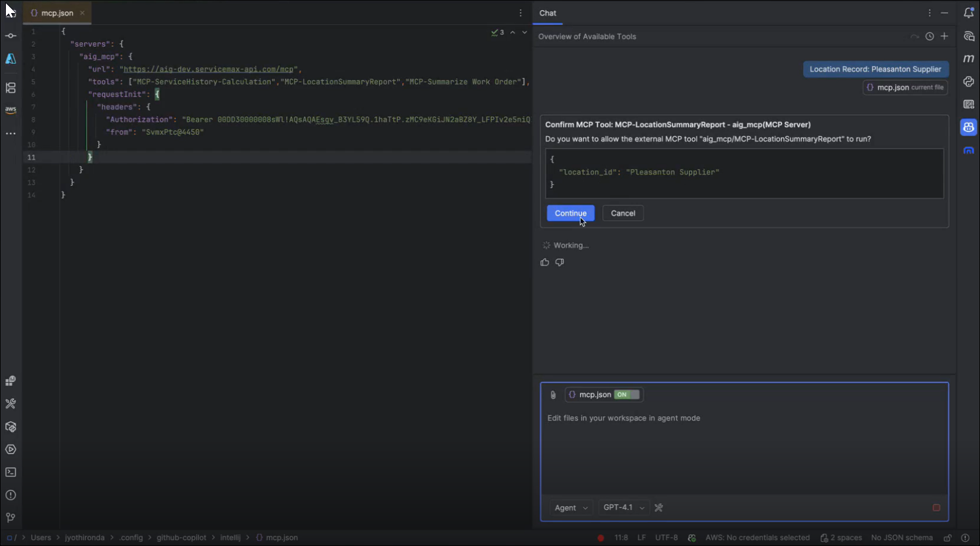Viewport: 980px width, 546px height.
Task: Change LF line separator
Action: [x=641, y=538]
